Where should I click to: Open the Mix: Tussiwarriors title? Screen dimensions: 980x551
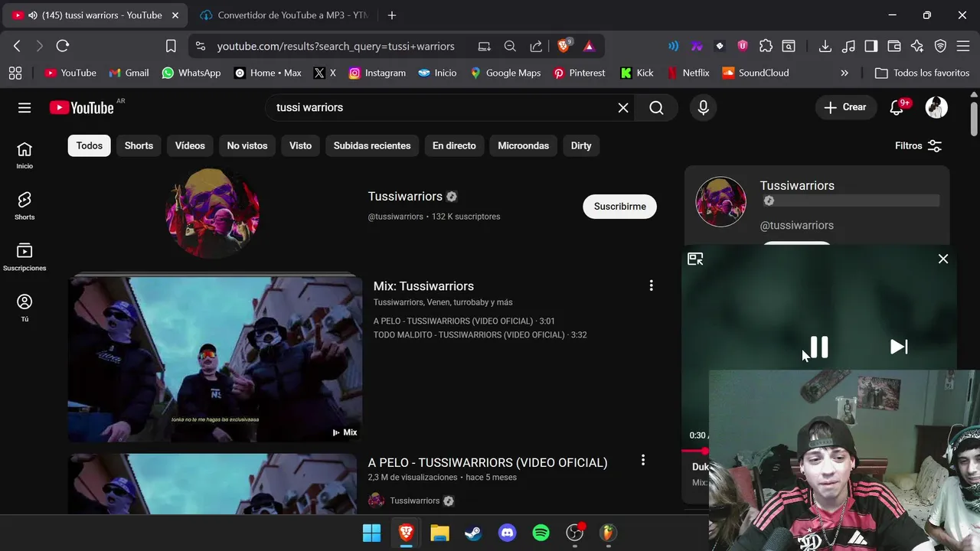coord(423,286)
